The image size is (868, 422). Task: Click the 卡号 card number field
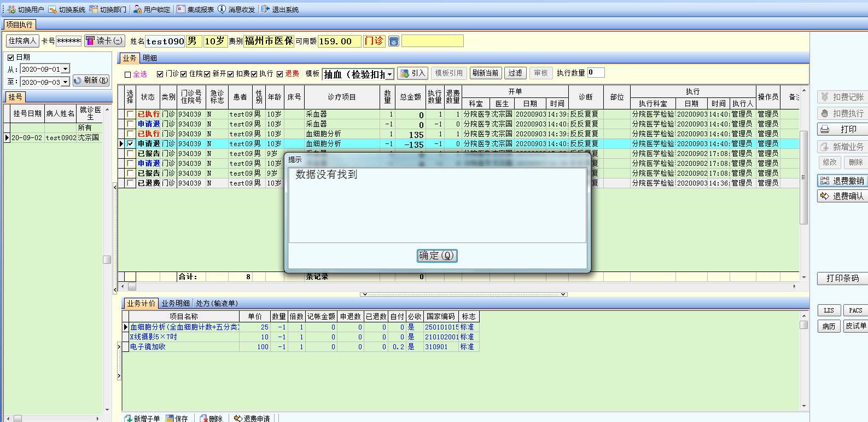click(x=69, y=41)
